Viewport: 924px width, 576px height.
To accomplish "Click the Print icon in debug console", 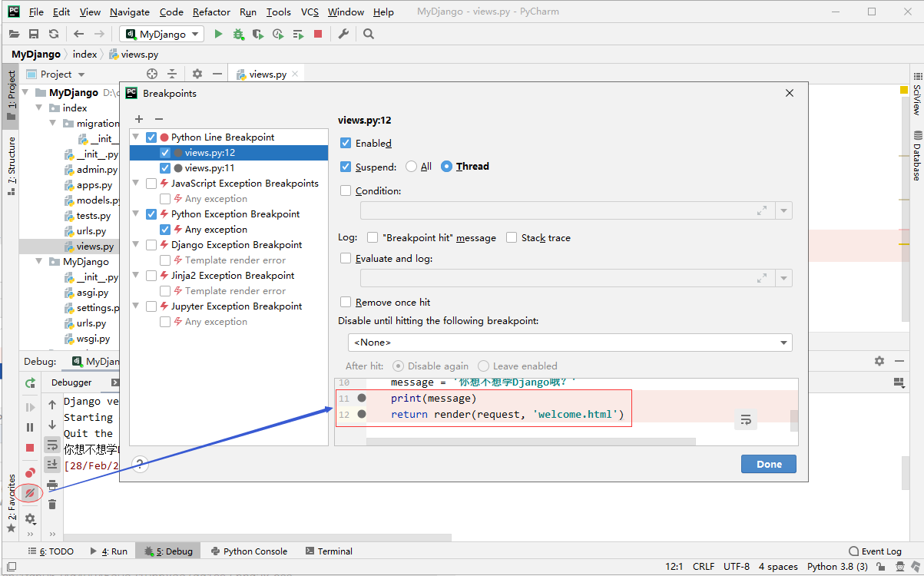I will [52, 485].
